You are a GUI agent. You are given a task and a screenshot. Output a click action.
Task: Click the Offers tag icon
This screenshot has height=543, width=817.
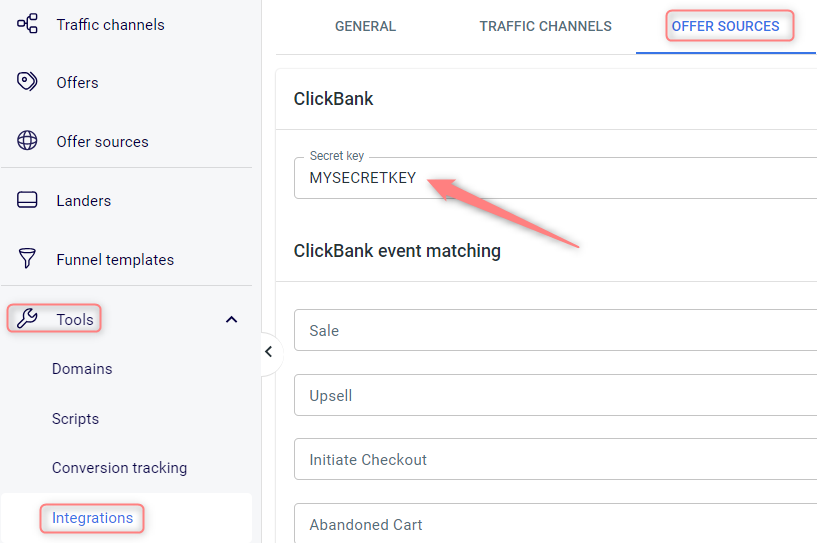point(27,81)
